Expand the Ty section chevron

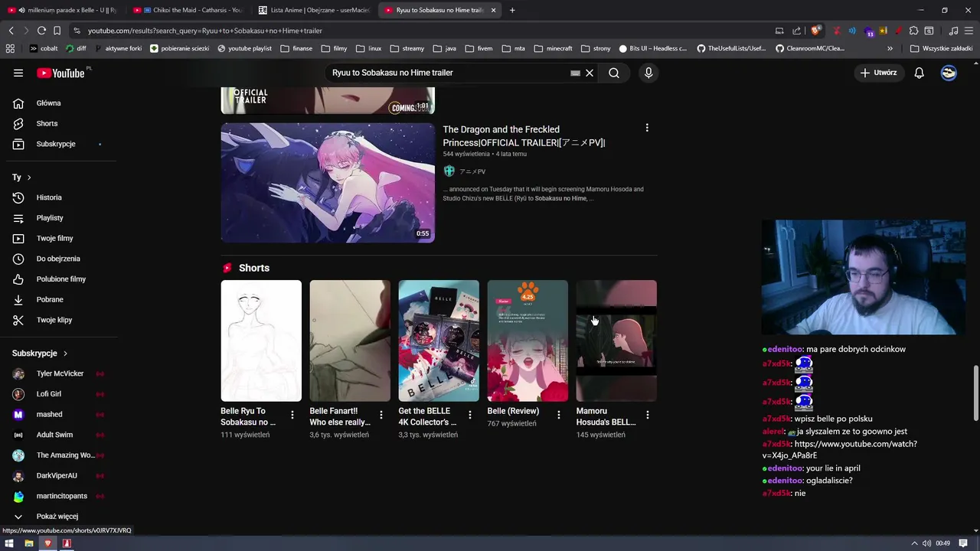pos(29,178)
